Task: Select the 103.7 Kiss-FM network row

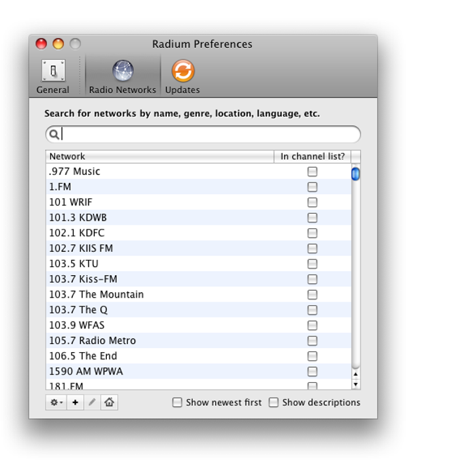Action: [199, 279]
